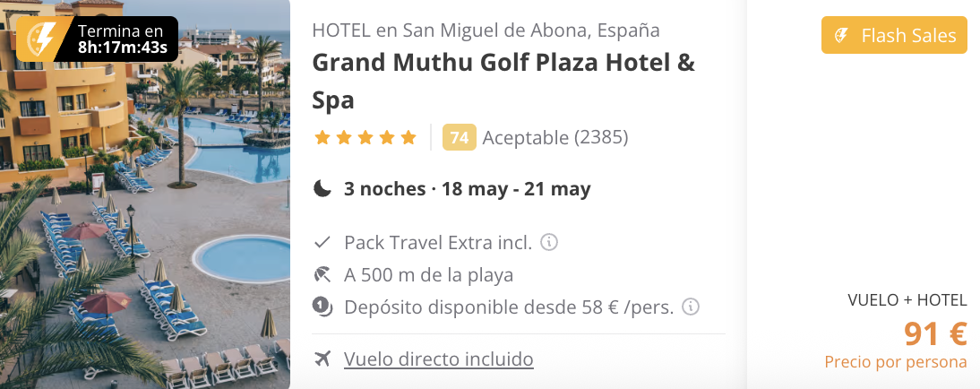Click the flash sale lightning icon on photo
This screenshot has width=980, height=389.
44,39
